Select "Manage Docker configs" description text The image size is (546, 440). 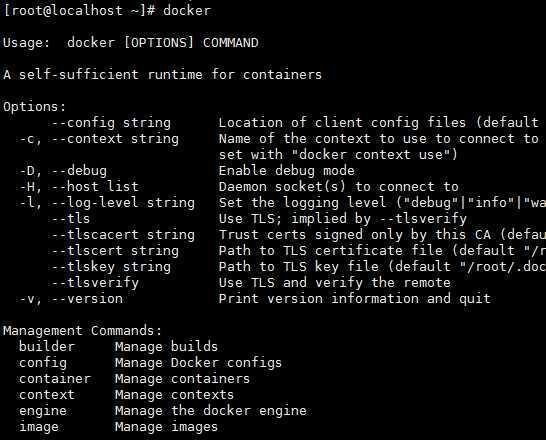coord(198,363)
